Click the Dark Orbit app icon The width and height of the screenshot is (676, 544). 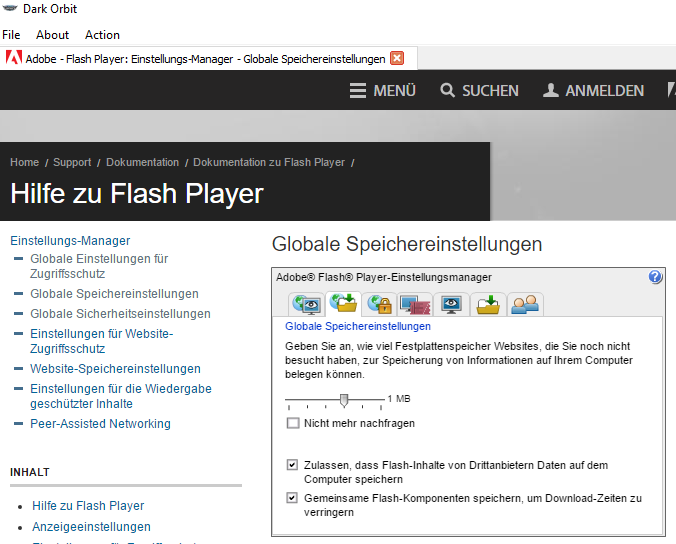pyautogui.click(x=10, y=8)
